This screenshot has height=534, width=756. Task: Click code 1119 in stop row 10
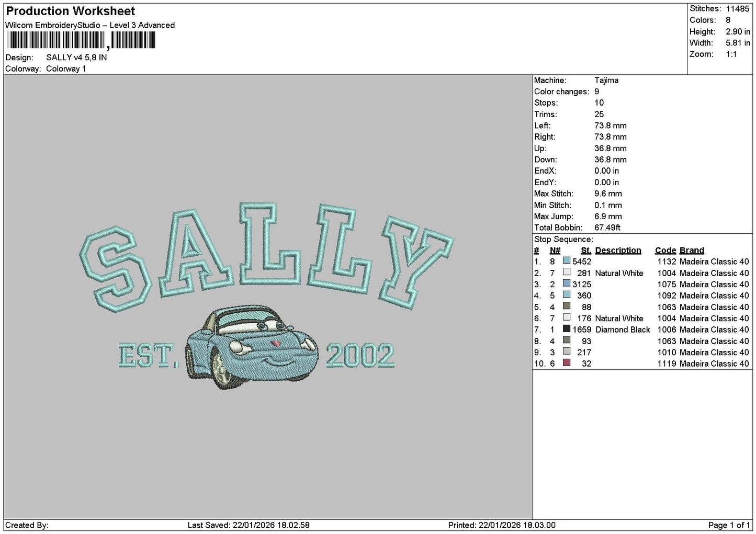coord(667,363)
